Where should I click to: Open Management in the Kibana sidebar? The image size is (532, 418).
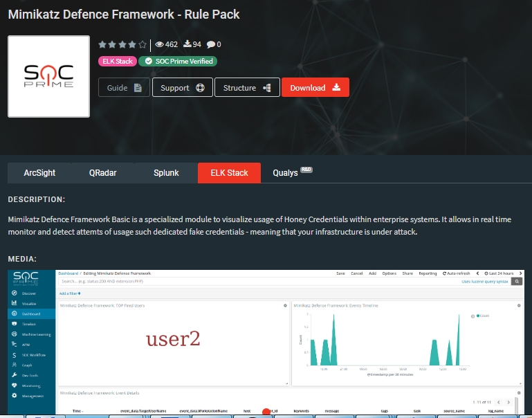[x=31, y=396]
